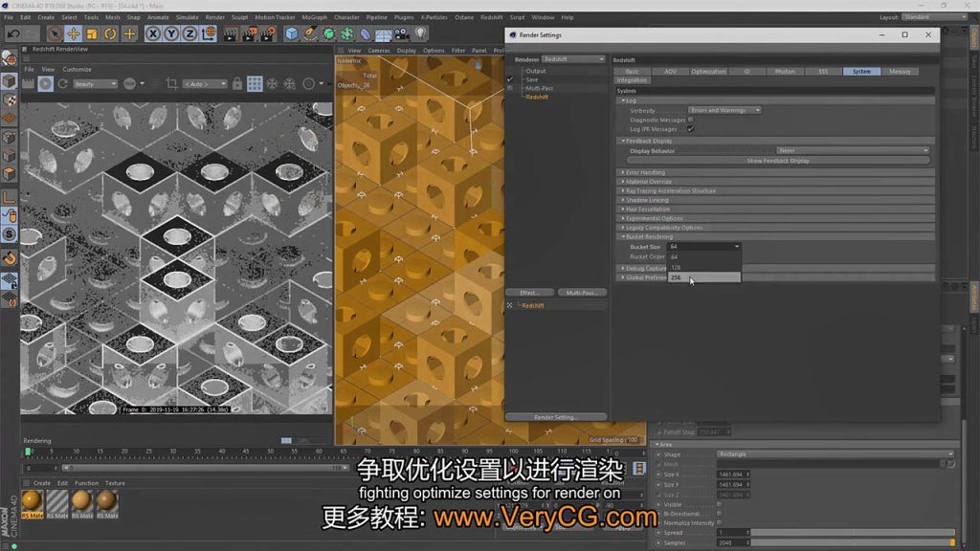Toggle the Z axis lock
Viewport: 980px width, 551px height.
pyautogui.click(x=190, y=33)
